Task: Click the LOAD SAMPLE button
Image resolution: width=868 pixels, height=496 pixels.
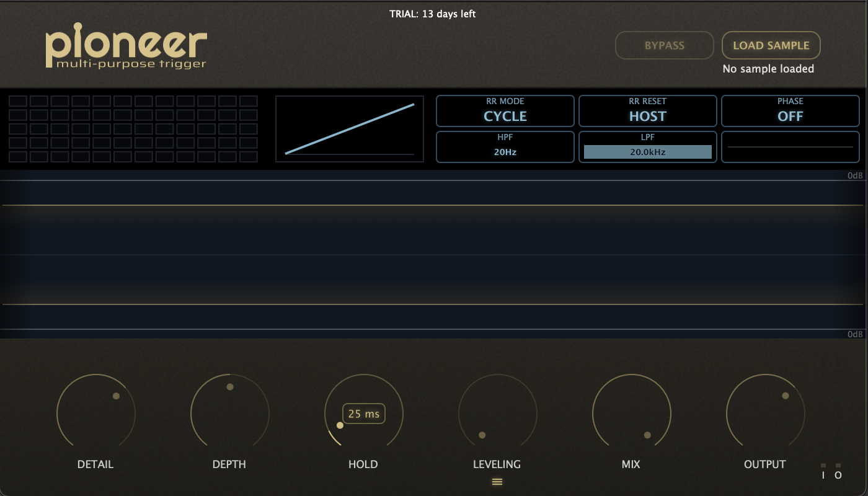Action: (x=771, y=45)
